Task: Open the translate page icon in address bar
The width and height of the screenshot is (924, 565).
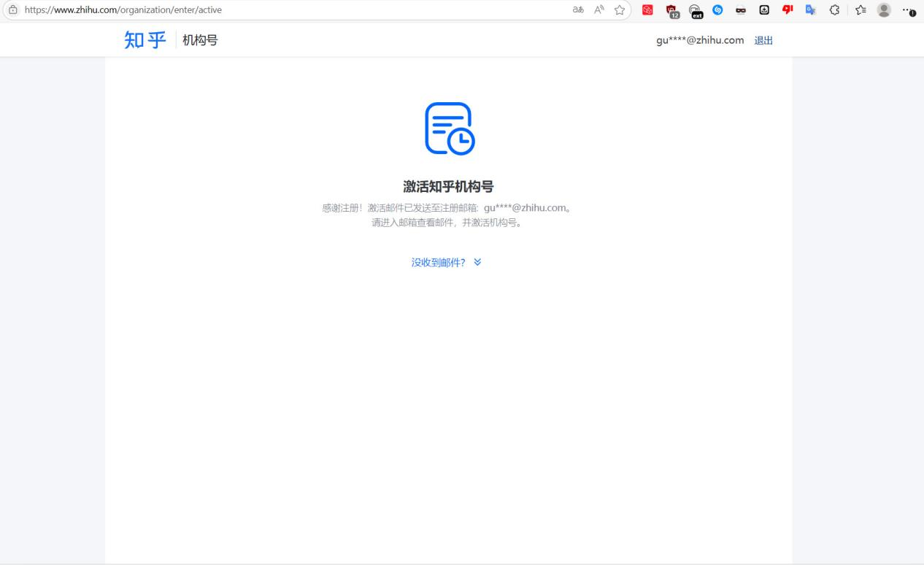Action: (578, 10)
